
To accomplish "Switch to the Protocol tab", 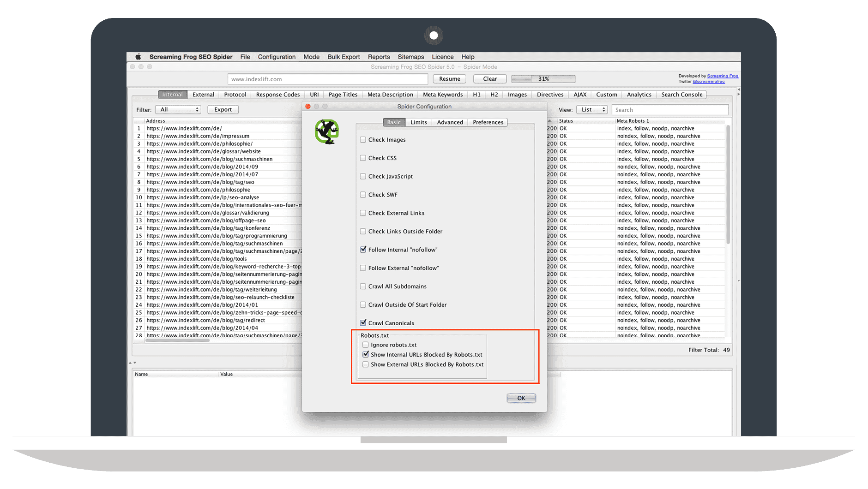I will (235, 95).
